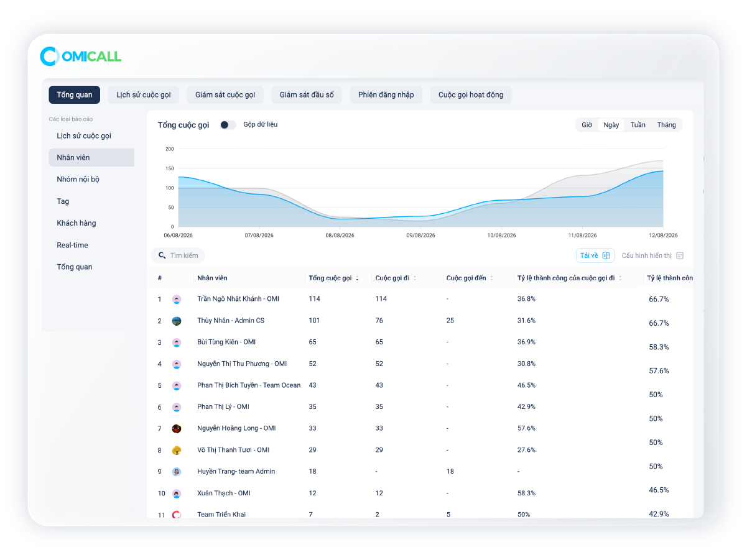Open avatar of Võ Thị Thanh Tươi
747x560 pixels.
pyautogui.click(x=177, y=450)
